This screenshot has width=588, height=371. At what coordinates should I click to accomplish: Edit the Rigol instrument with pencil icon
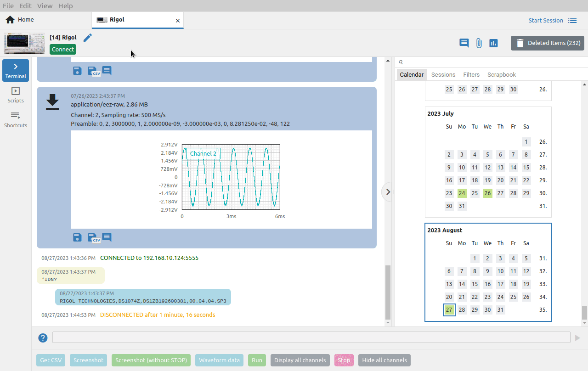(x=88, y=38)
